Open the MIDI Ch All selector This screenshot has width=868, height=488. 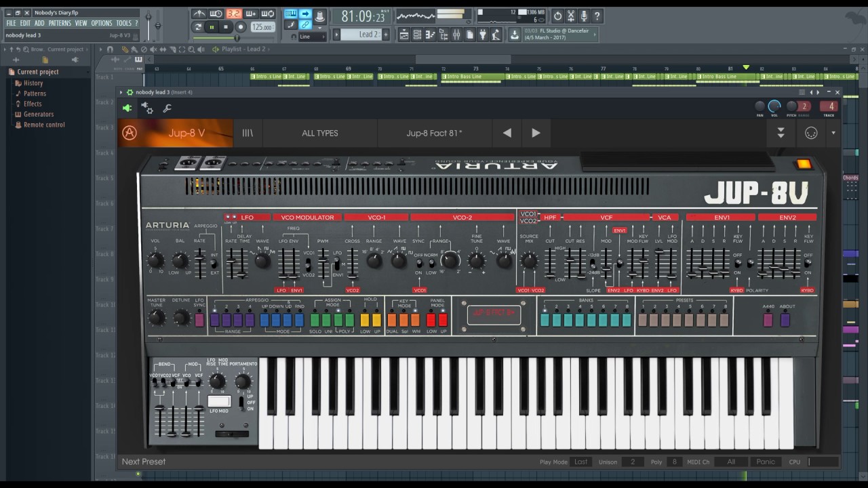tap(731, 462)
